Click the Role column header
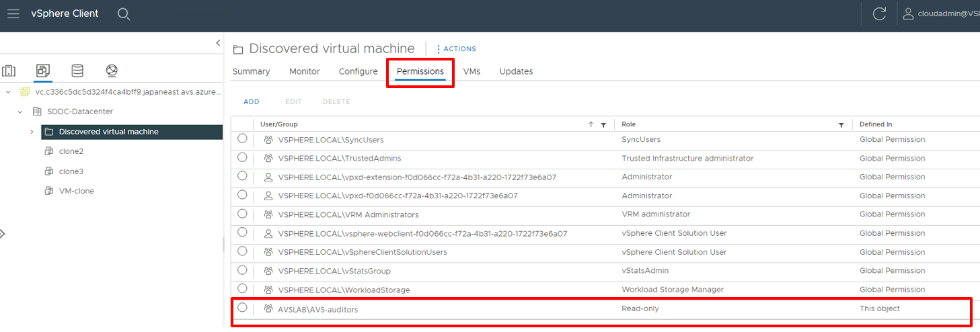 pyautogui.click(x=628, y=124)
